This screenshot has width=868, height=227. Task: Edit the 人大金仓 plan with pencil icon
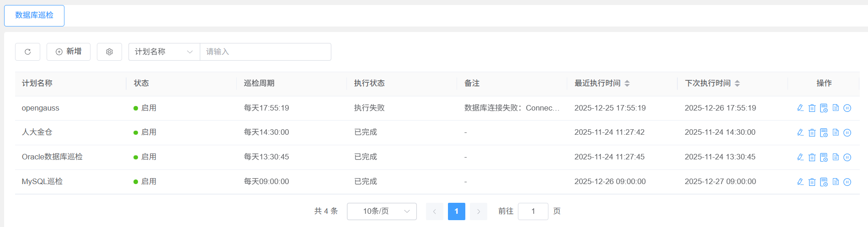[x=800, y=132]
